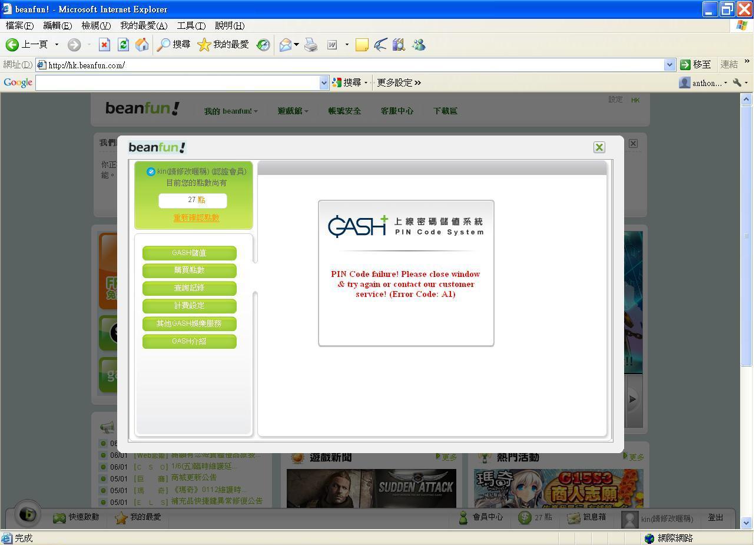Viewport: 756px width, 545px height.
Task: Click the Edit with Word icon
Action: point(332,45)
